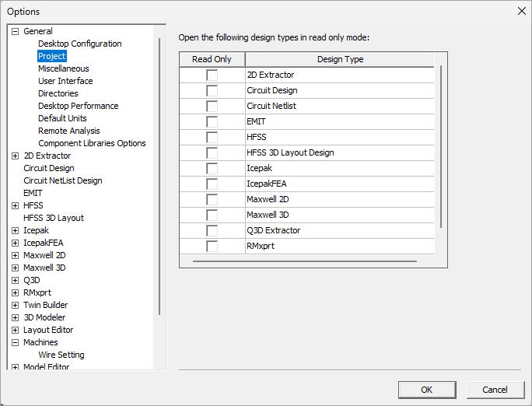Image resolution: width=532 pixels, height=406 pixels.
Task: Check Read Only for Circuit Design
Action: coord(212,90)
